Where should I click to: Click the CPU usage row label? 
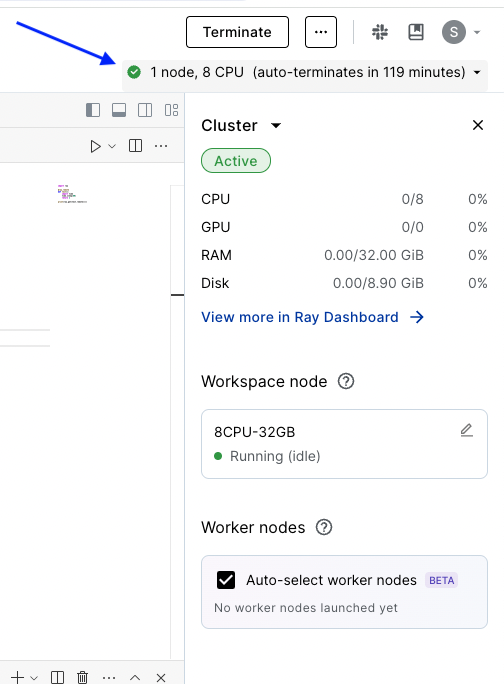(216, 199)
